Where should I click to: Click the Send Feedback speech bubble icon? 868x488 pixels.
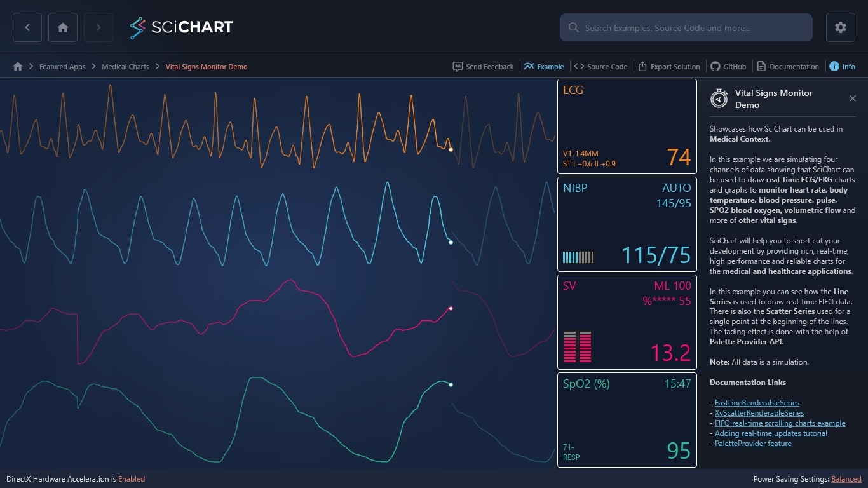pyautogui.click(x=458, y=67)
